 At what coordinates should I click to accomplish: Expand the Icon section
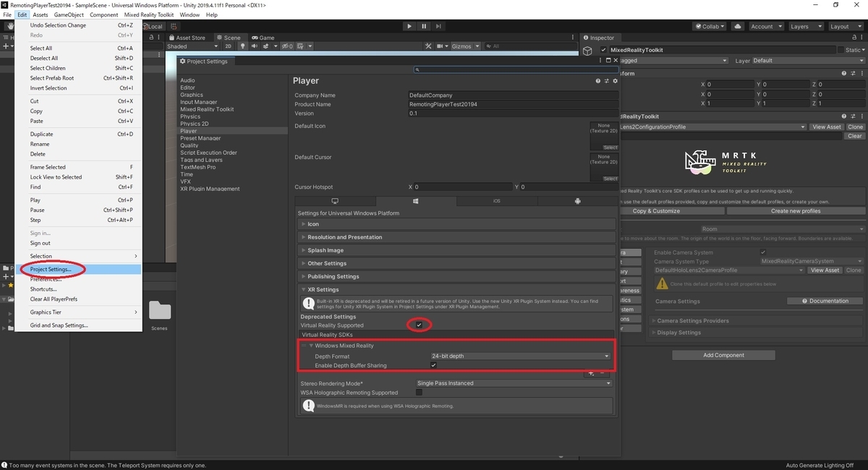coord(456,224)
